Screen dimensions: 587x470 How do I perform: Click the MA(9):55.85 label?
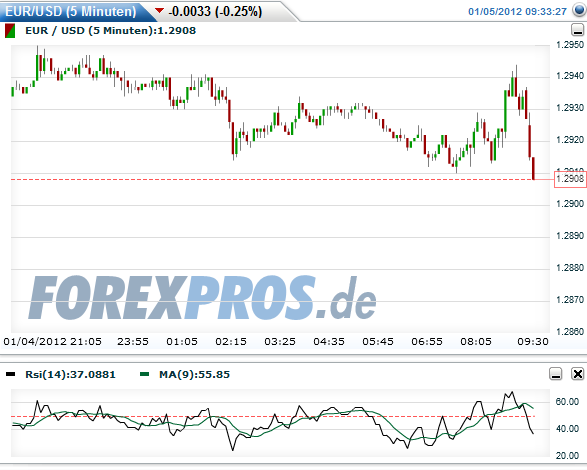[194, 375]
